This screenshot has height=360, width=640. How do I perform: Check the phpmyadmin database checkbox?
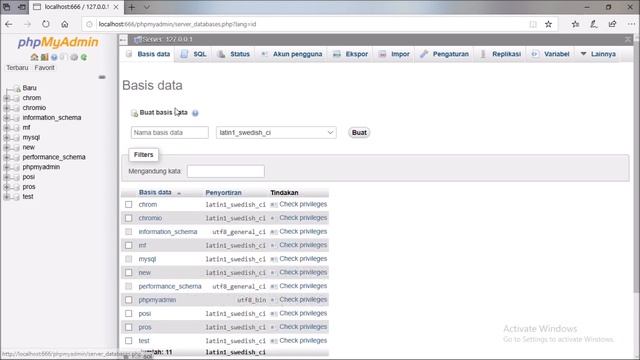129,300
